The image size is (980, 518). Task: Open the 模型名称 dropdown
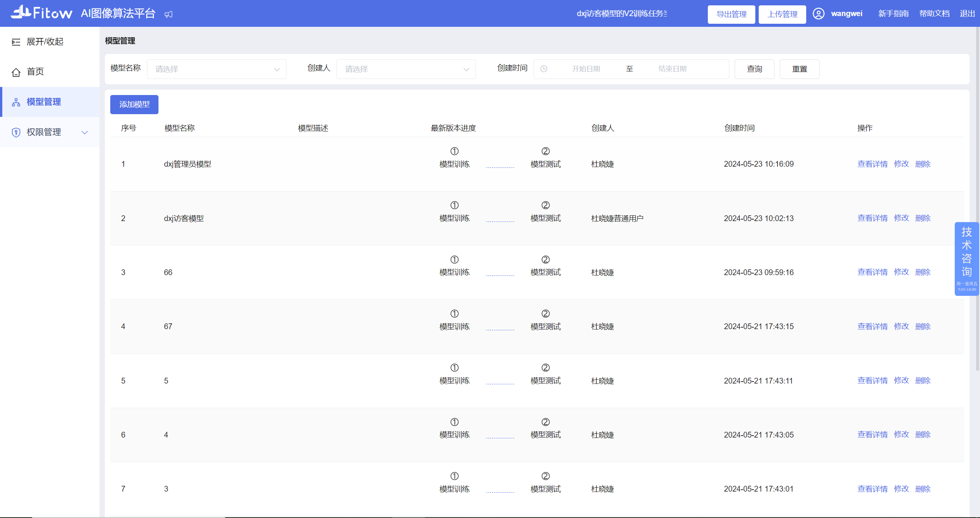(x=217, y=69)
